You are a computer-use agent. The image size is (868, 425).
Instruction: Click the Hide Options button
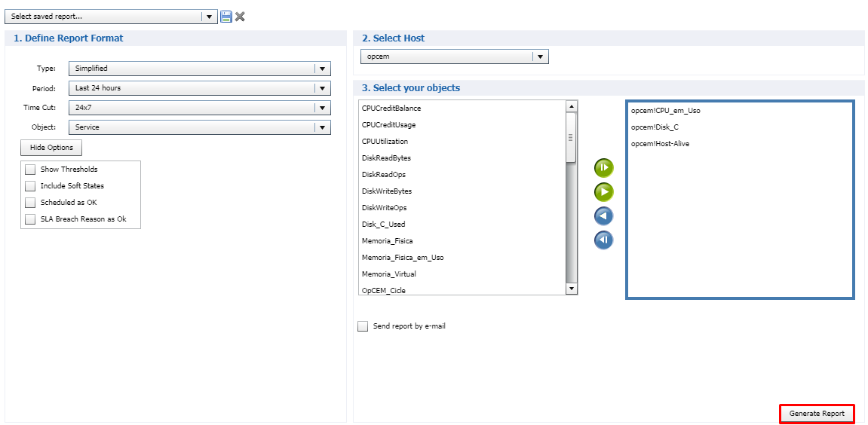click(51, 148)
